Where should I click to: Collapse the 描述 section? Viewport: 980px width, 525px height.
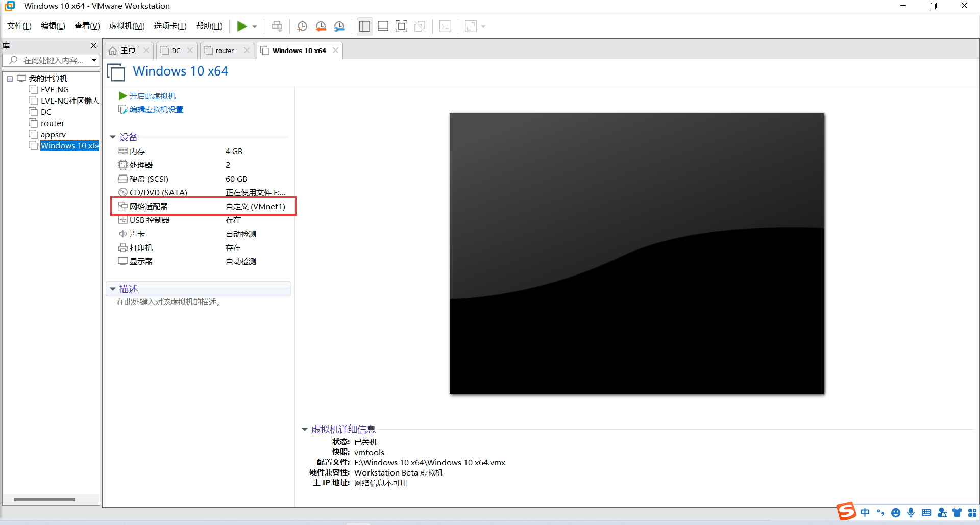(113, 289)
